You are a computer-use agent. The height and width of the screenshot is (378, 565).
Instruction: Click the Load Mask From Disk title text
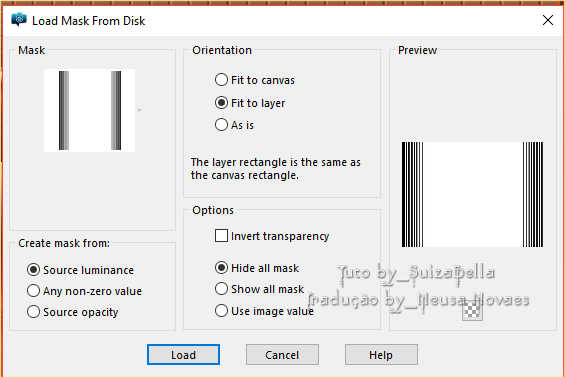point(89,21)
